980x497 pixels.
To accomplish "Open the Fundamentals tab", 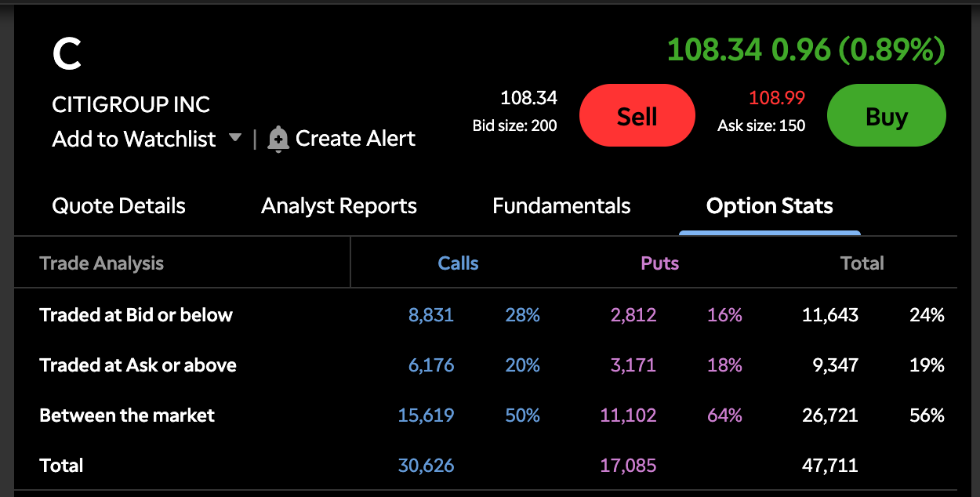I will [x=561, y=206].
